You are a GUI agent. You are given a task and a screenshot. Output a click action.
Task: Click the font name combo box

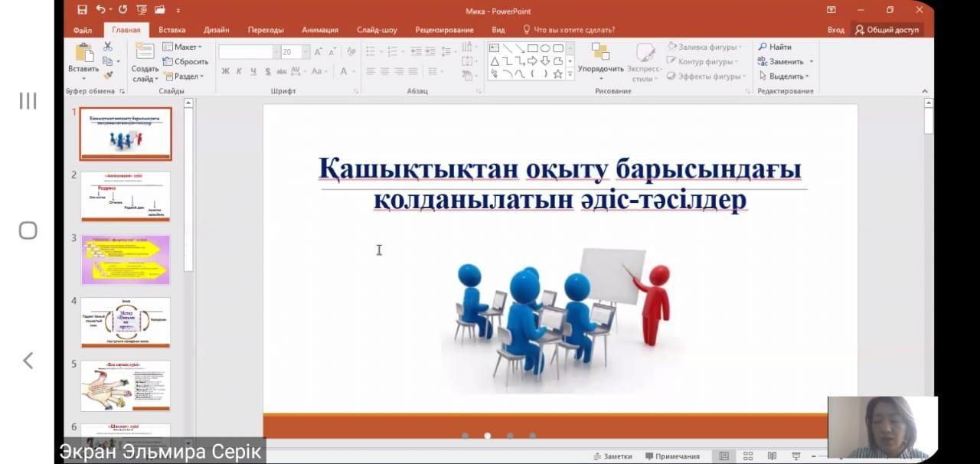point(249,52)
